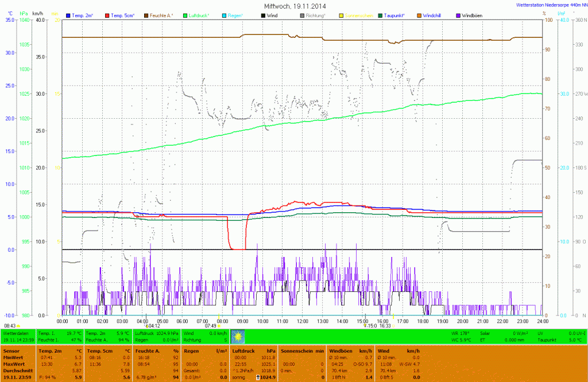The width and height of the screenshot is (588, 382).
Task: Click the green Luftdruck legend square
Action: pos(185,15)
